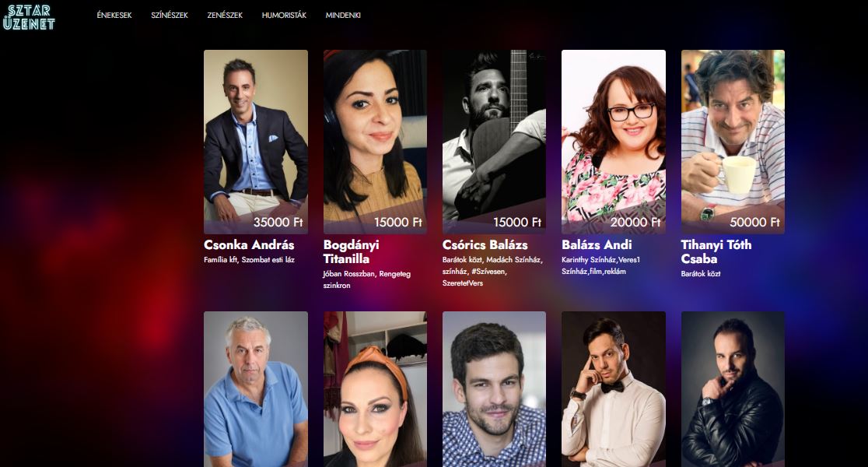Screen dimensions: 868x467
Task: Select the Zenészek category
Action: tap(225, 16)
